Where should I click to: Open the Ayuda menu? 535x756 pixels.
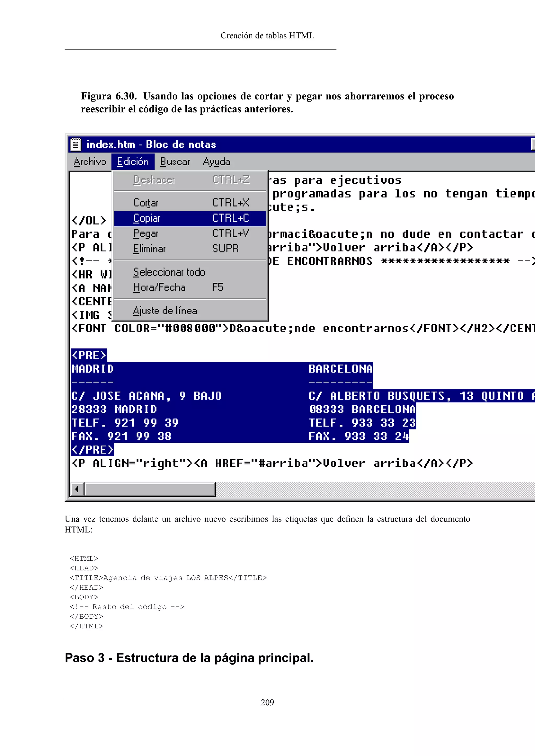[217, 161]
